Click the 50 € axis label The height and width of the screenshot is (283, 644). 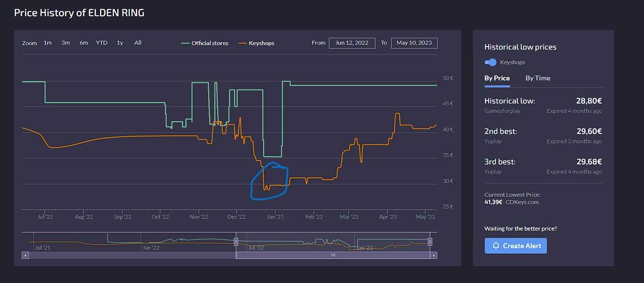448,78
